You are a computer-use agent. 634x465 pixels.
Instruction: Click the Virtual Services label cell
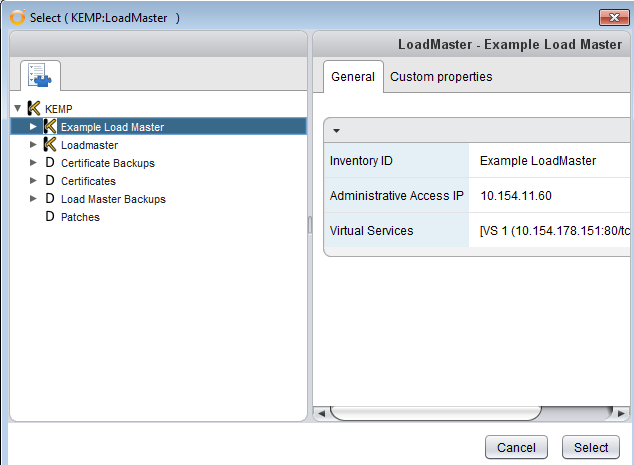point(397,230)
